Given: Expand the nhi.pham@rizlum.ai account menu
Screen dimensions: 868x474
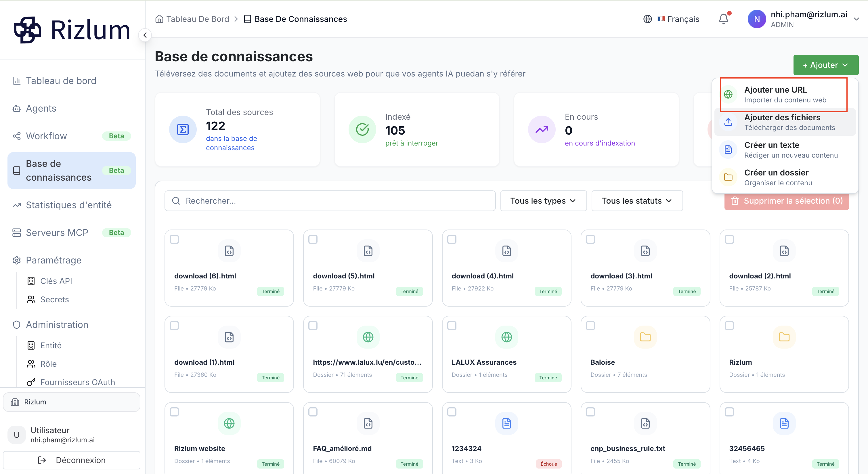Looking at the screenshot, I should (x=856, y=19).
